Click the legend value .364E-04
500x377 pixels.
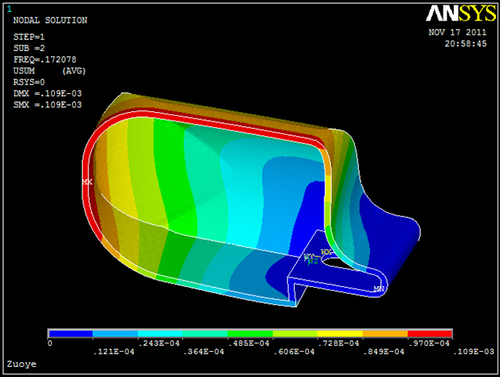pyautogui.click(x=204, y=352)
